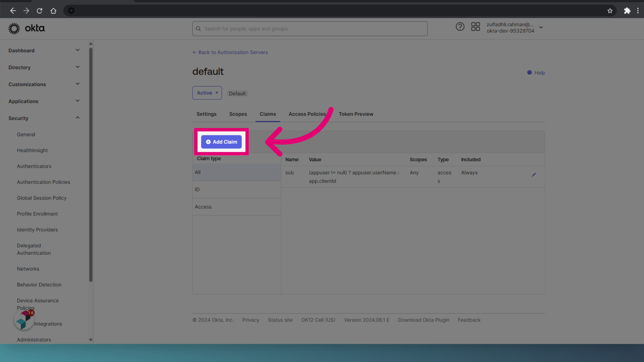
Task: Bookmark this page with star icon
Action: click(610, 11)
